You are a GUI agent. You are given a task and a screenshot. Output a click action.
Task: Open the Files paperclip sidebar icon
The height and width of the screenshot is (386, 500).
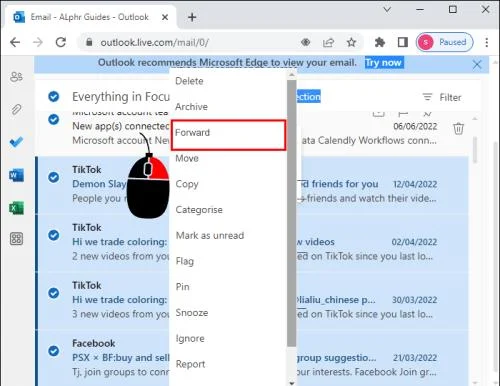[16, 109]
